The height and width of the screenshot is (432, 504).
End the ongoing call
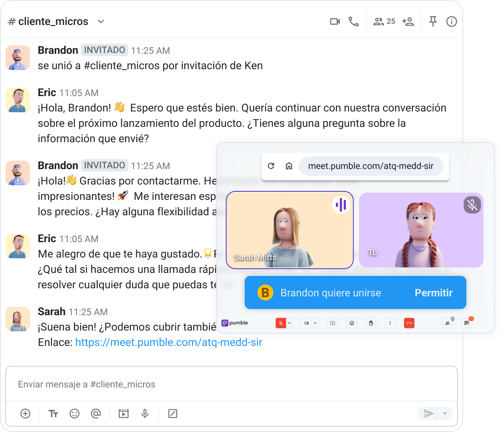click(409, 323)
